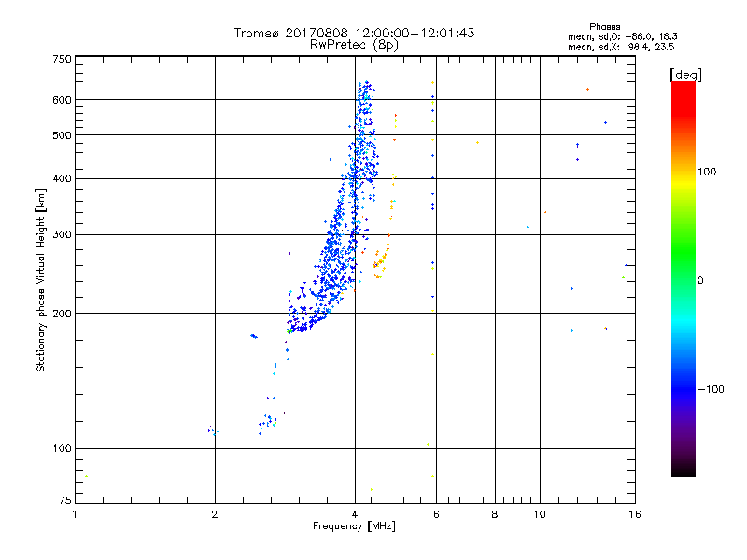Click the colorbar "100" tick label near yellow
The height and width of the screenshot is (560, 747).
click(707, 172)
